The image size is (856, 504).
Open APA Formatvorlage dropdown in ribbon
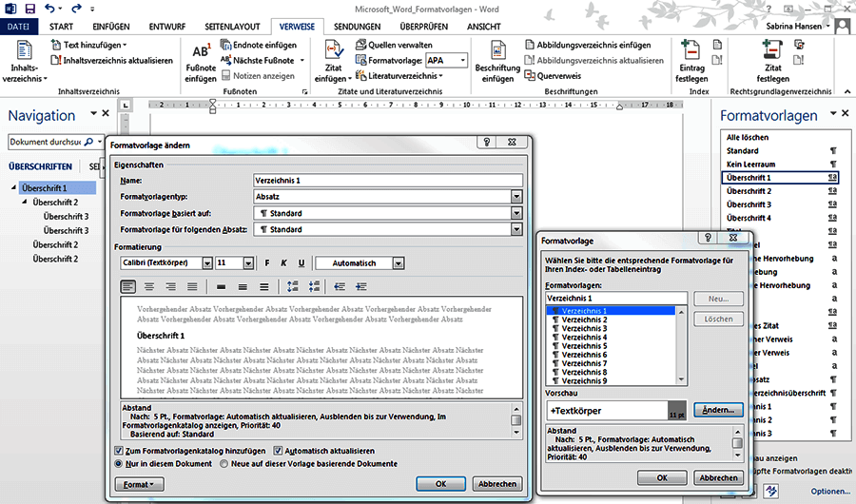tap(463, 60)
